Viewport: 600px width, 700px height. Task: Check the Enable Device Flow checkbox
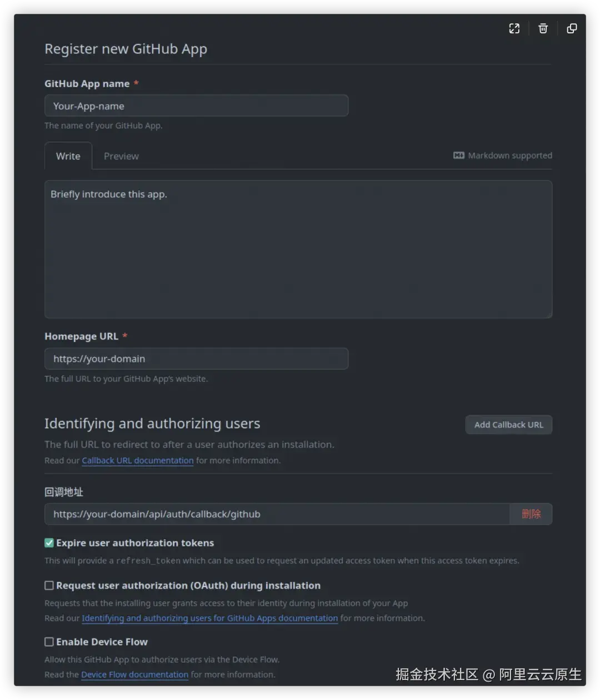pyautogui.click(x=49, y=642)
